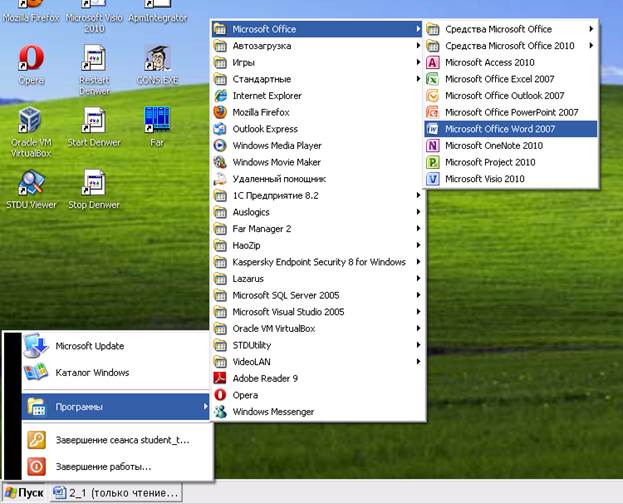Launch Microsoft Office Word 2007

click(x=499, y=129)
